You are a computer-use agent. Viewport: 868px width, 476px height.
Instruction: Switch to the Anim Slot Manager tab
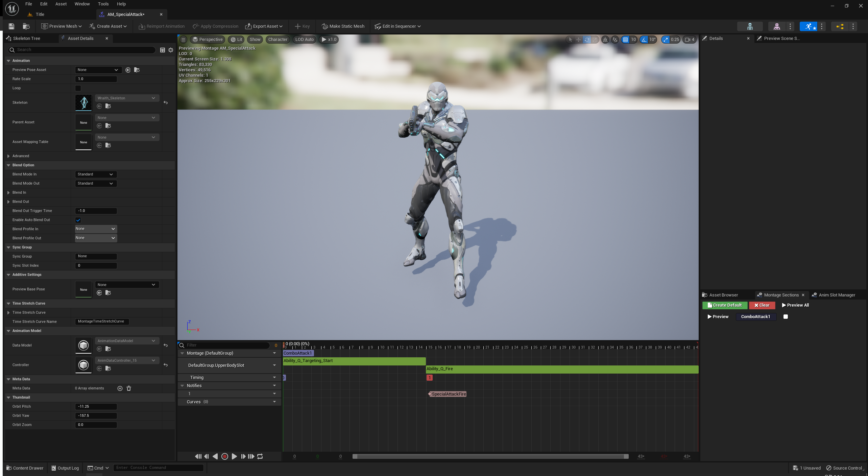[x=836, y=295]
